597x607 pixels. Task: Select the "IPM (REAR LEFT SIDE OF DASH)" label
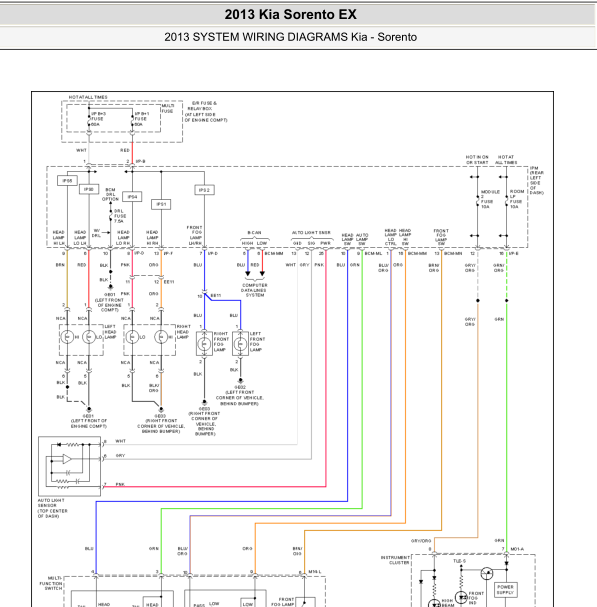(x=537, y=180)
